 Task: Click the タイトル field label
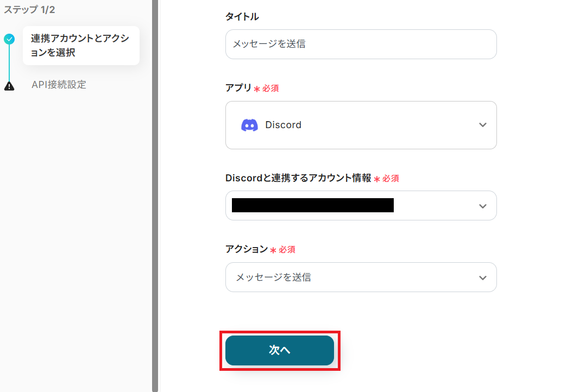[x=242, y=17]
